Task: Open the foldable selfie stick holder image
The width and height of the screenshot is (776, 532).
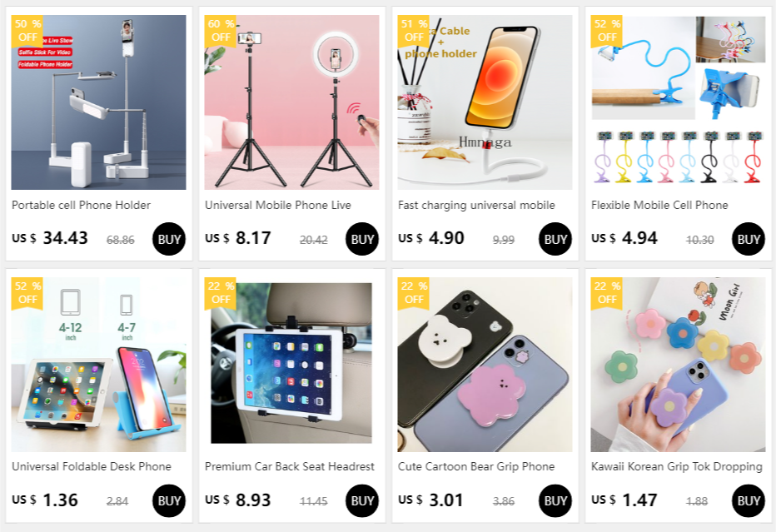Action: 98,102
